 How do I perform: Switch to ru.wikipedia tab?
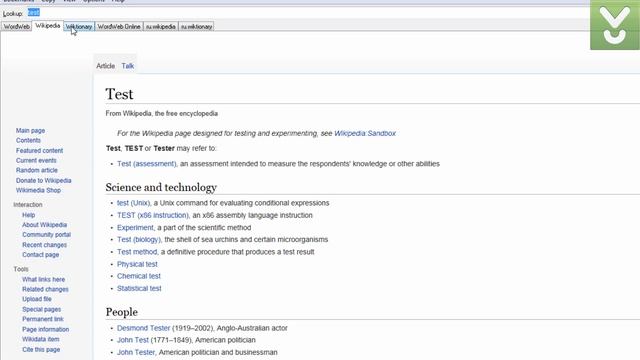coord(161,27)
